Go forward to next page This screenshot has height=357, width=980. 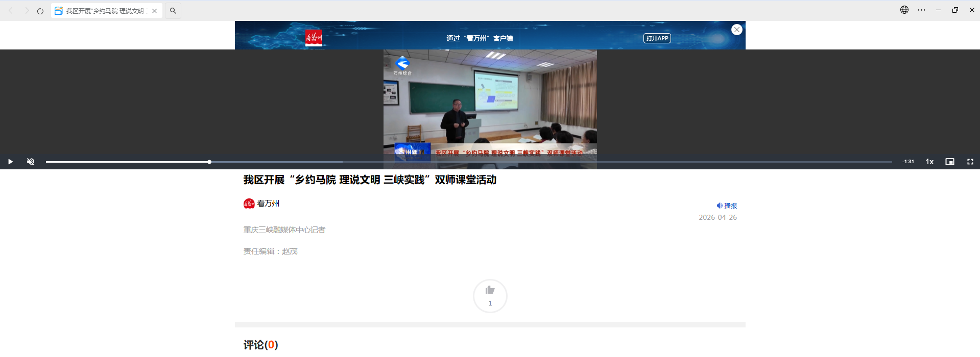point(27,11)
